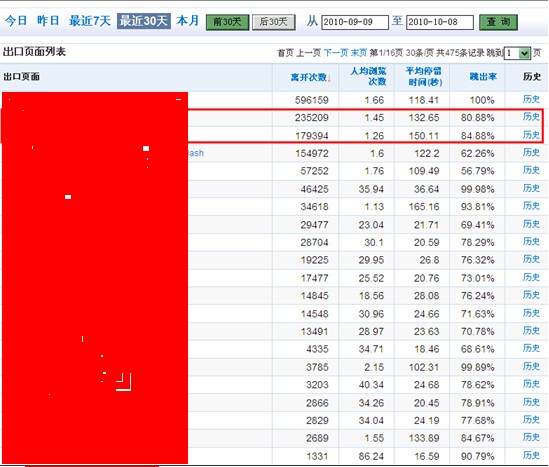The width and height of the screenshot is (549, 467).
Task: Select the highlighted 最近30天 tab
Action: [144, 21]
